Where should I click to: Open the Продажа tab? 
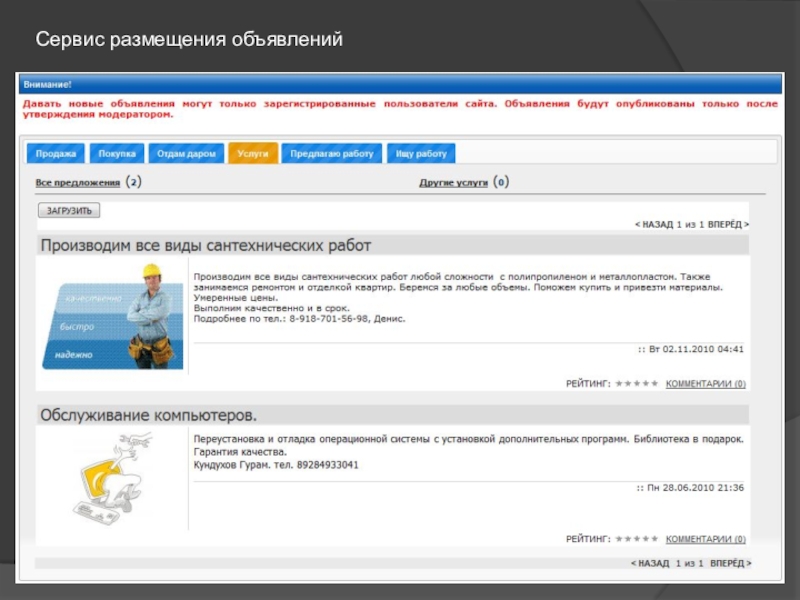click(56, 154)
